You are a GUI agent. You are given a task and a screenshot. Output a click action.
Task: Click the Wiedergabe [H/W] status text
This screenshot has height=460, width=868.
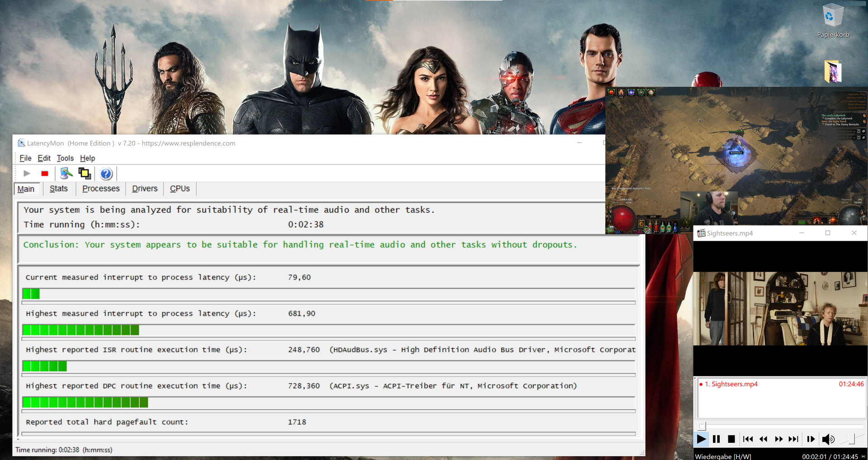(723, 456)
